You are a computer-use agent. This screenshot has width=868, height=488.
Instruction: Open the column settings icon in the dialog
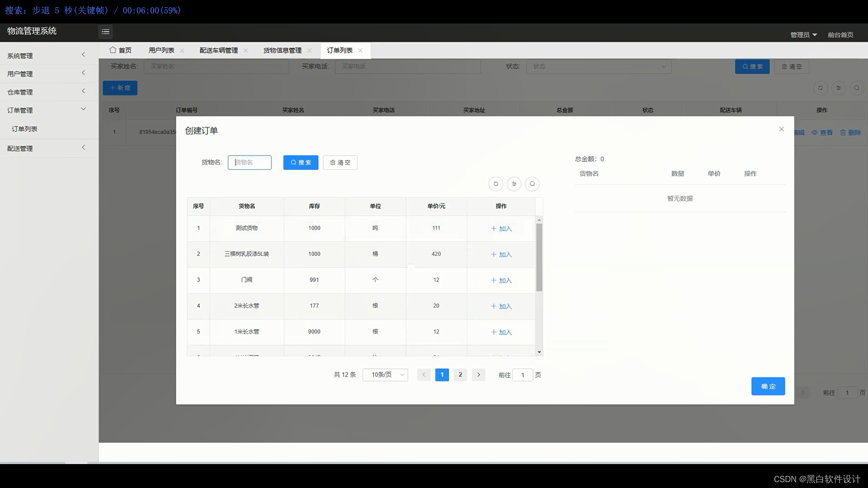point(514,184)
